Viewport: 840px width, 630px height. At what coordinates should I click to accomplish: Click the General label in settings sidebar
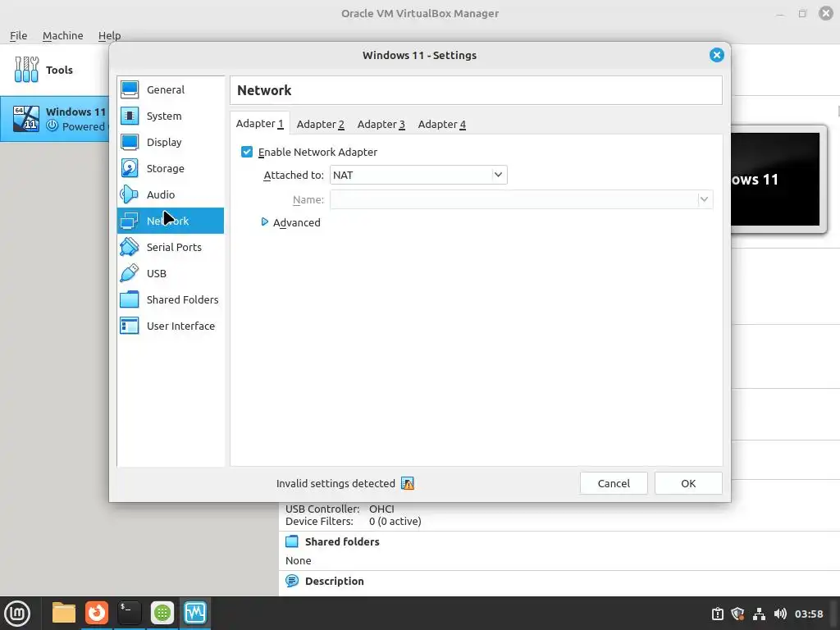click(166, 89)
